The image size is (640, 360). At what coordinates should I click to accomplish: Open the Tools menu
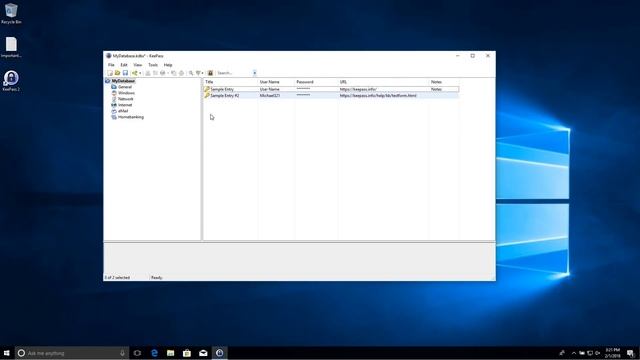[x=153, y=65]
